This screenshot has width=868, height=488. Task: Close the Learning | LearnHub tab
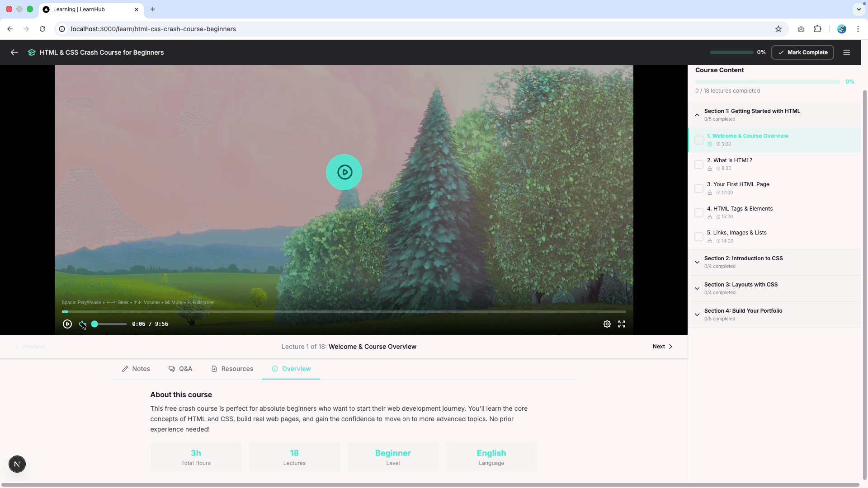137,9
